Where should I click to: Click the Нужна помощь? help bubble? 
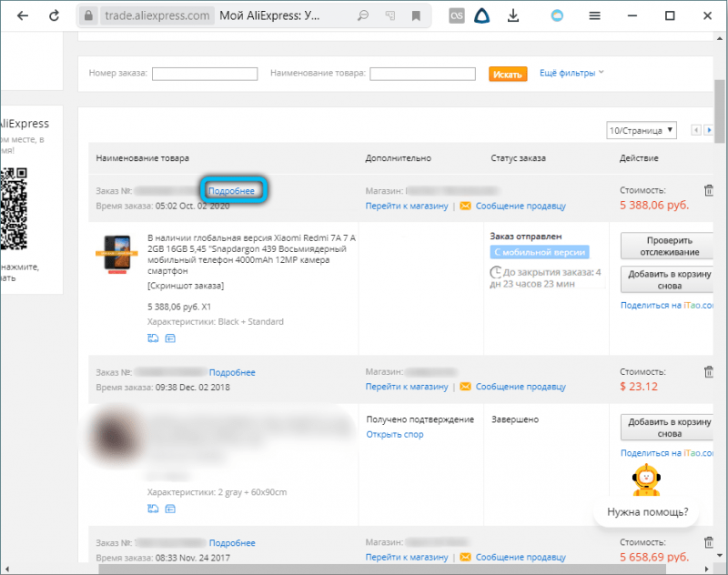(x=647, y=512)
